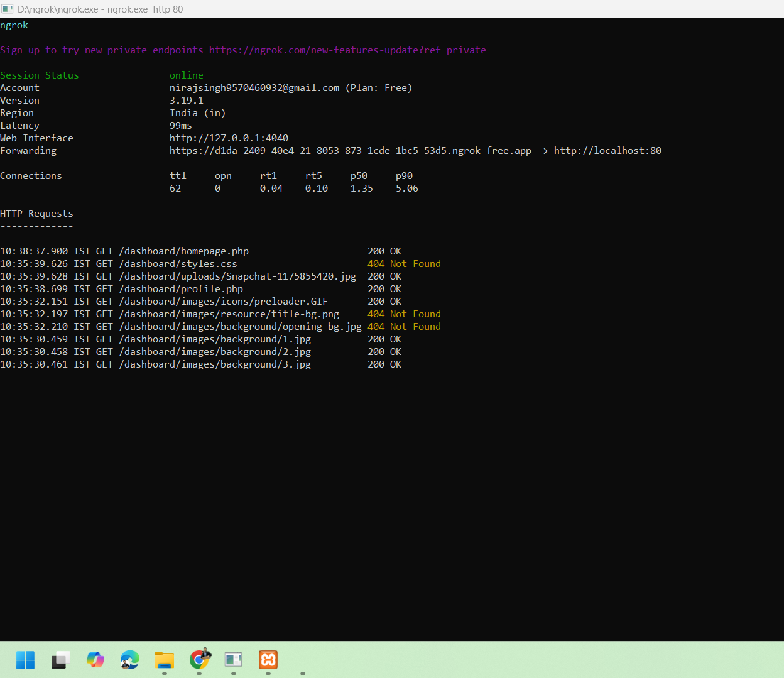Click the background/3.jpg request row
The width and height of the screenshot is (784, 678).
201,364
